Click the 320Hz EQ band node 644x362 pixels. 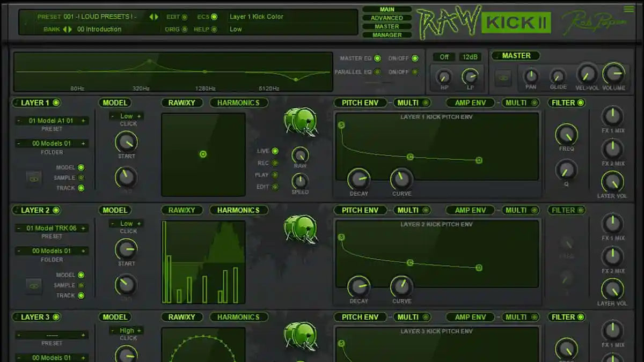click(150, 62)
